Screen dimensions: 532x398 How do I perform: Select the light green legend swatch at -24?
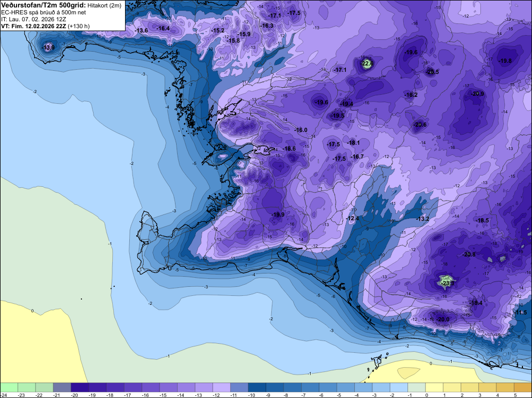click(x=9, y=387)
